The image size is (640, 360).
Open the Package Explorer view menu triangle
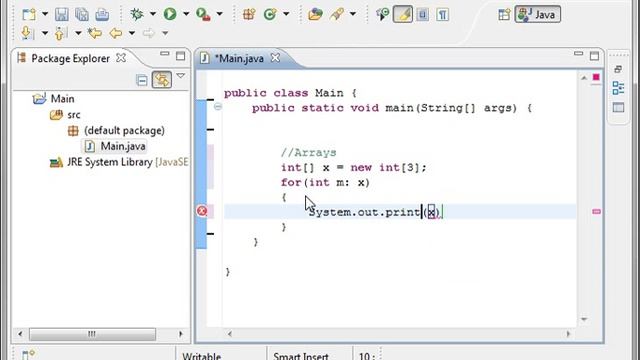click(181, 76)
